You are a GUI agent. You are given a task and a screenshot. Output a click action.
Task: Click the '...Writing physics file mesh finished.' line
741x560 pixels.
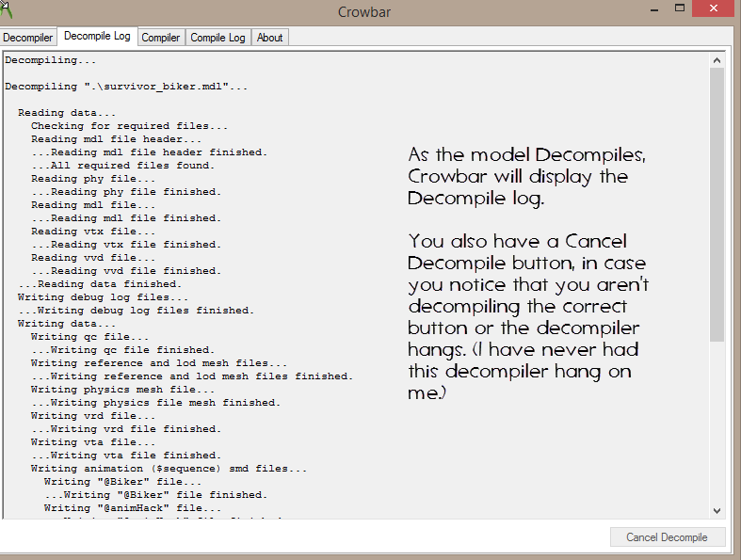[156, 403]
